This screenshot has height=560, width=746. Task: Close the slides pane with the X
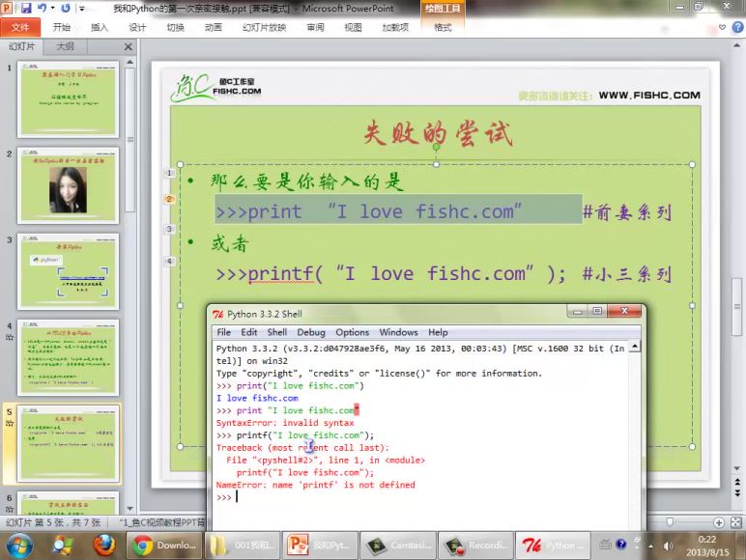click(x=128, y=46)
